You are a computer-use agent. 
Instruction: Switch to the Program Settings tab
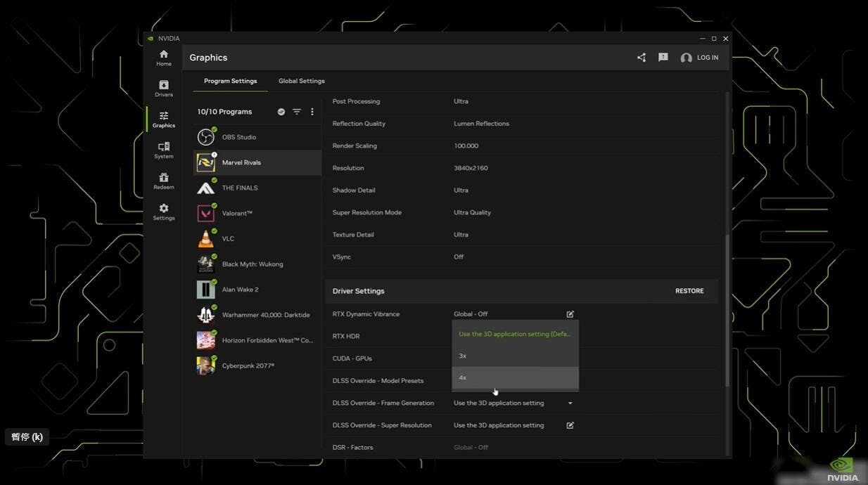231,81
